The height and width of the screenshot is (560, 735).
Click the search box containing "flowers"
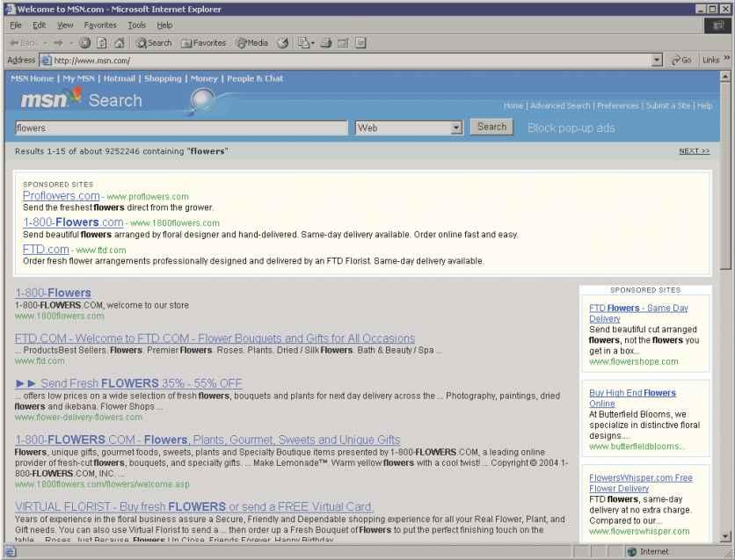[x=181, y=127]
